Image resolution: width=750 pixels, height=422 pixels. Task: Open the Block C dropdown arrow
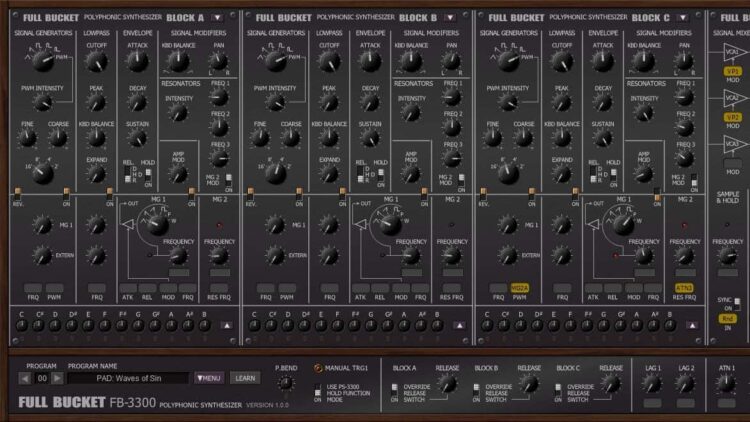683,18
